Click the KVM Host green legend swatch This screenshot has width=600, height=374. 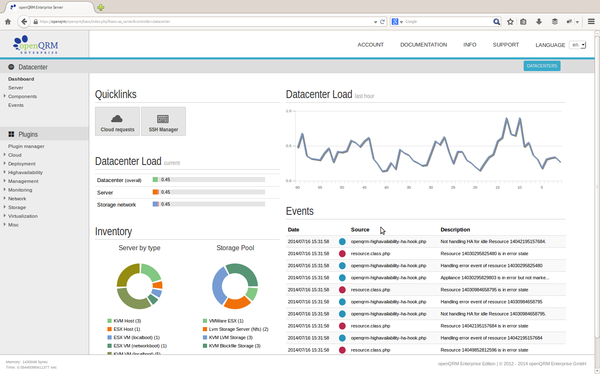[109, 321]
